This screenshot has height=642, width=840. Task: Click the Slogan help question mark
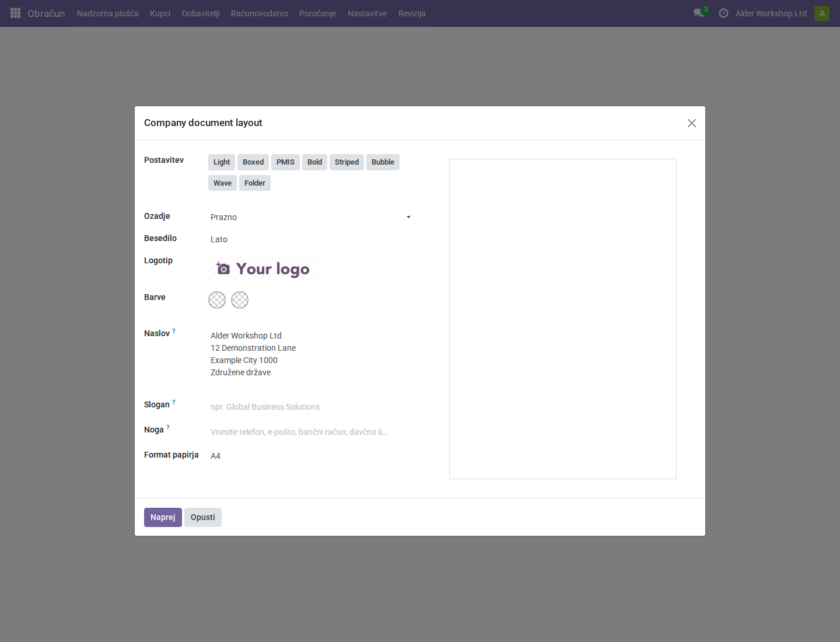[x=174, y=402]
